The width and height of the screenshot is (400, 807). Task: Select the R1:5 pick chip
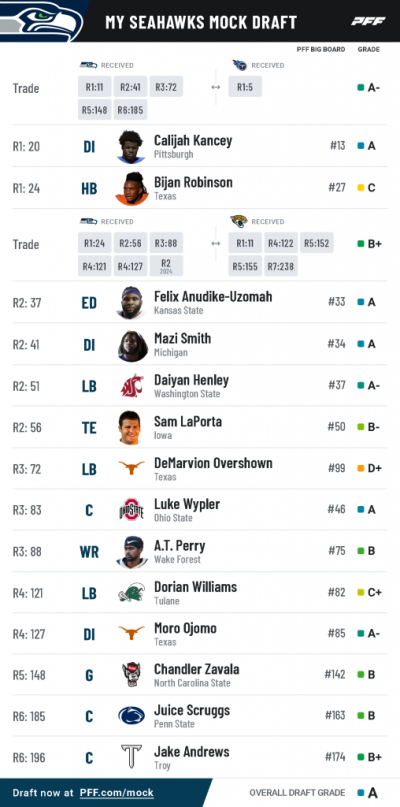[245, 87]
